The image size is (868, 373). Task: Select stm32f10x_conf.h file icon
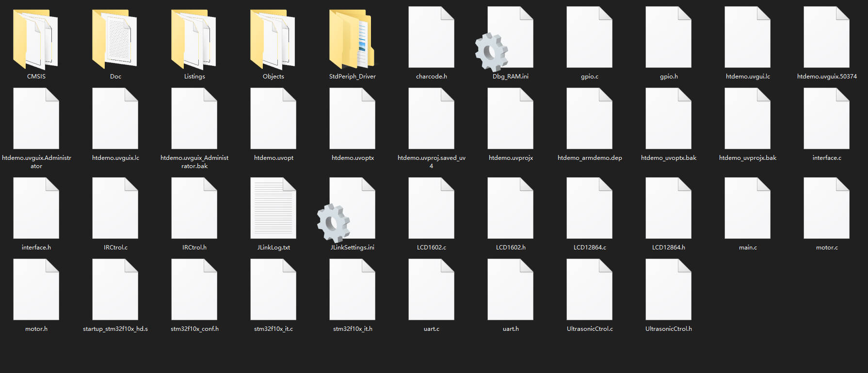point(194,289)
